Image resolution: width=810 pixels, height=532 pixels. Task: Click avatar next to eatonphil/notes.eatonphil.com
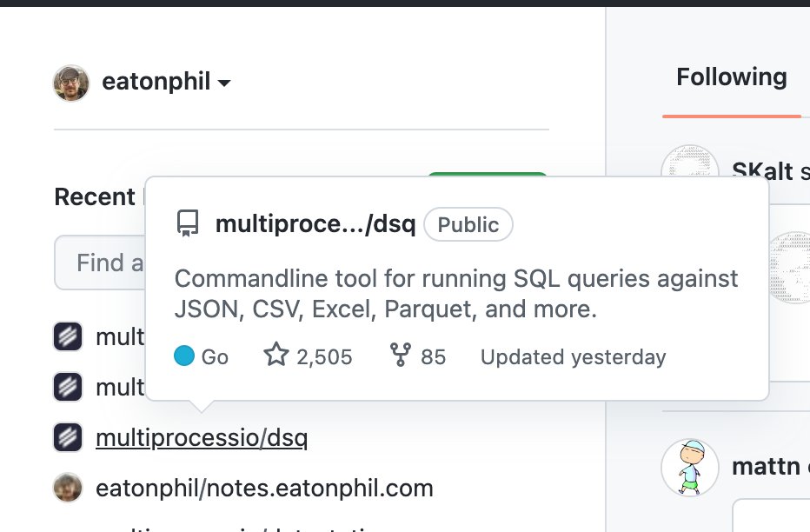tap(68, 487)
